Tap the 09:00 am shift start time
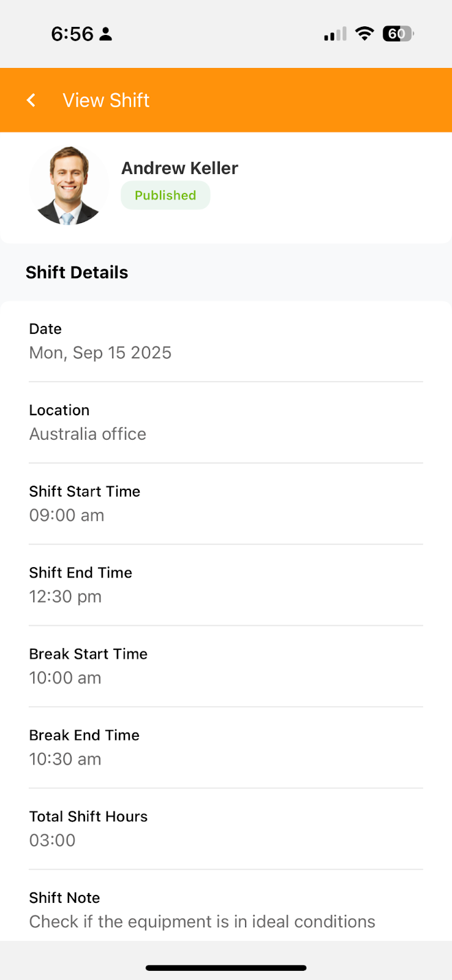 click(x=67, y=515)
